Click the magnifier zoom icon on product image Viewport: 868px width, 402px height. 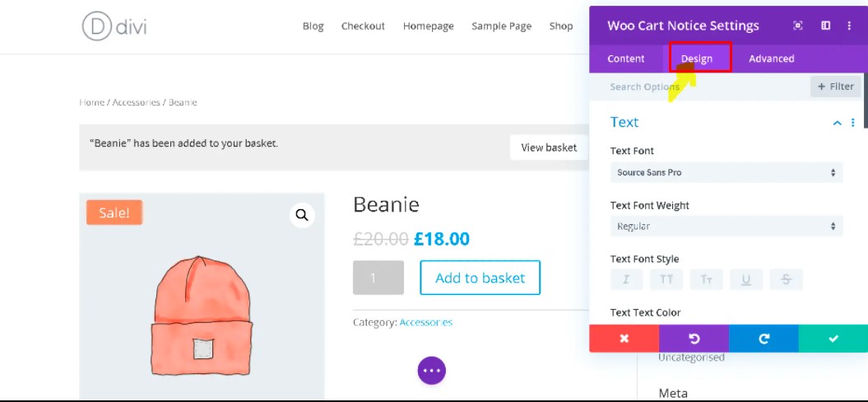tap(302, 215)
